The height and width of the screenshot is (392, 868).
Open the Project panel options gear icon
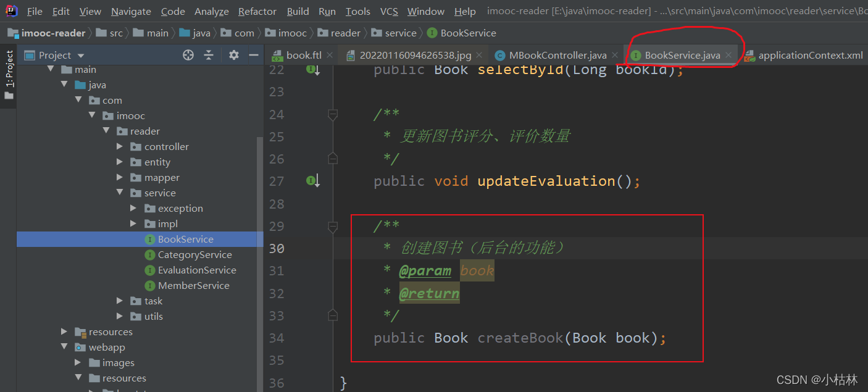coord(233,54)
